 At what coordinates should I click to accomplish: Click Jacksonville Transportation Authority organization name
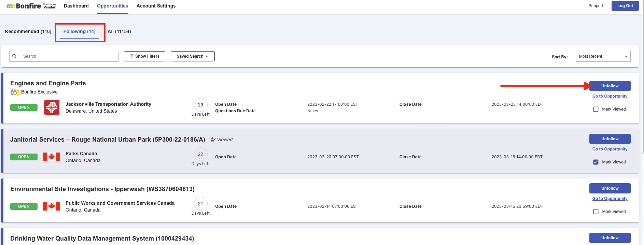pyautogui.click(x=108, y=104)
